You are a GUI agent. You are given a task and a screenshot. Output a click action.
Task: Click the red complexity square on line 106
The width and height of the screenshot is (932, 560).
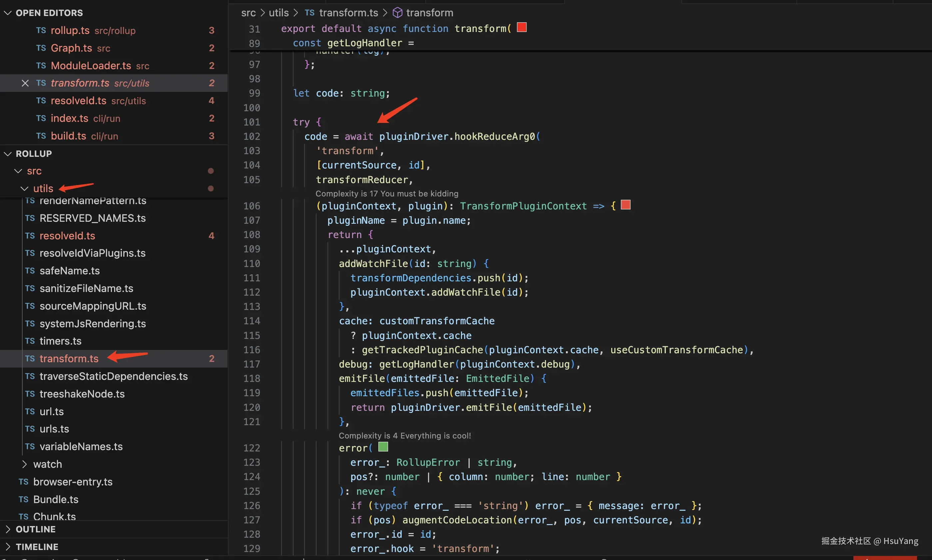[x=626, y=205]
